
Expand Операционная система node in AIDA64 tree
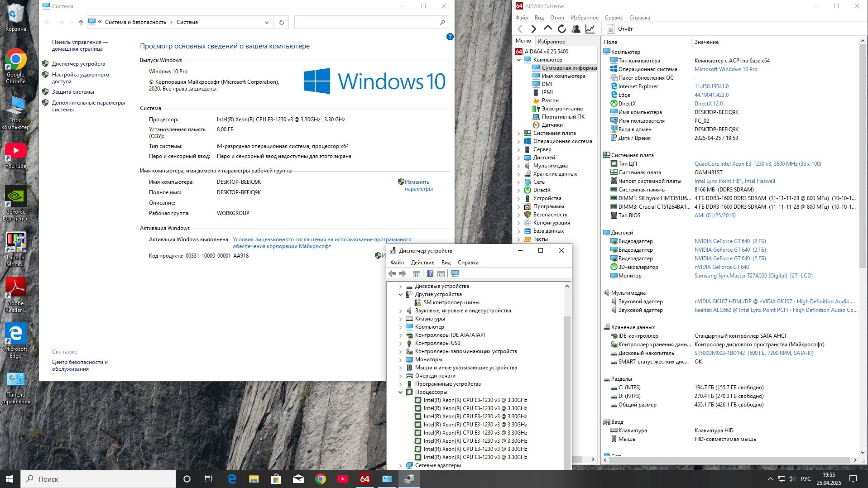(x=519, y=141)
